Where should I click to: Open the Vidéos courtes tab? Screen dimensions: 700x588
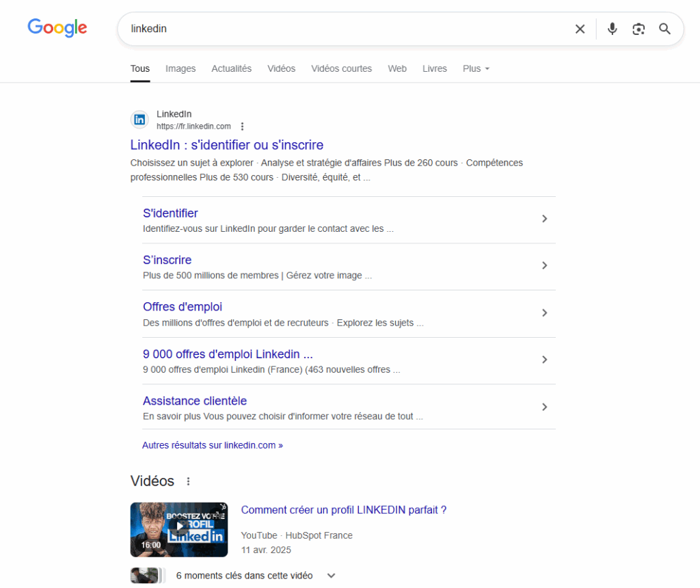341,69
